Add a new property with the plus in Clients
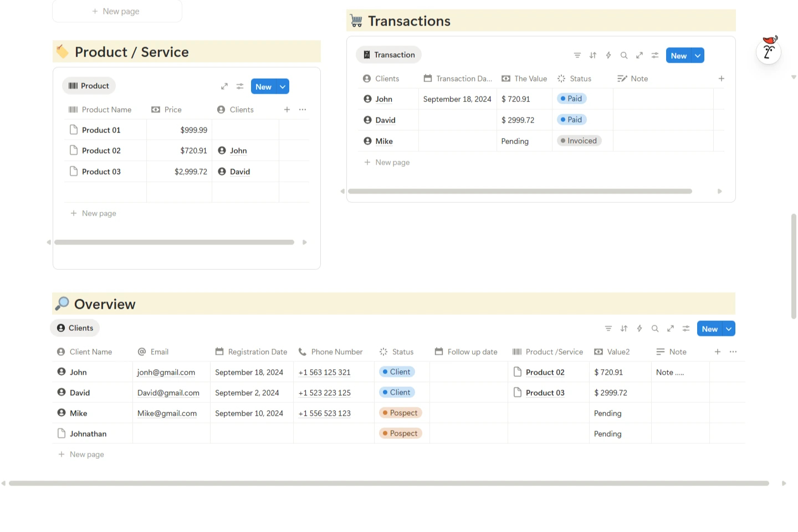This screenshot has height=532, width=798. click(717, 351)
